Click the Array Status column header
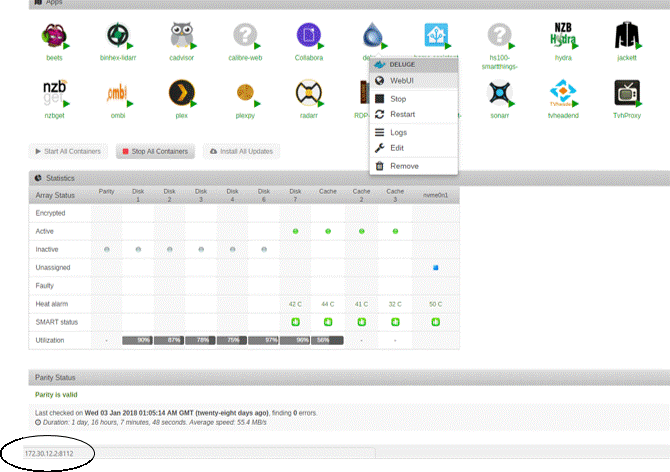The image size is (670, 472). coord(55,195)
